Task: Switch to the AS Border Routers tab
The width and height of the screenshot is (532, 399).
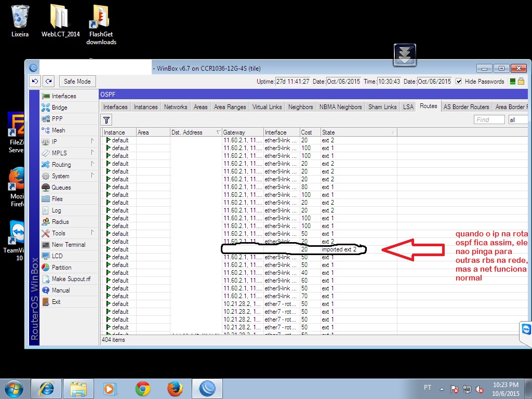Action: [x=467, y=107]
